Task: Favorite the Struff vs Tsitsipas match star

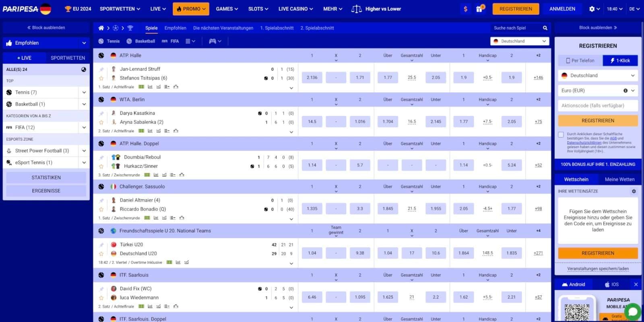Action: click(x=101, y=78)
